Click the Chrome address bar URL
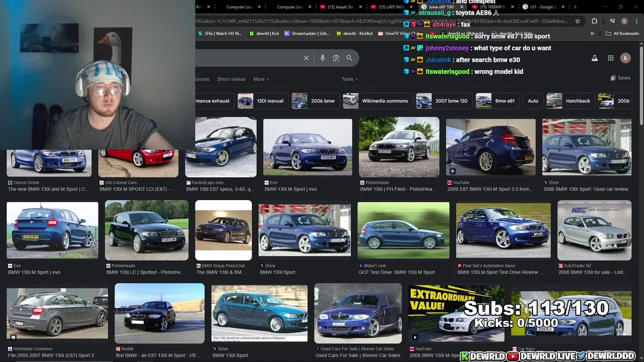 click(382, 21)
